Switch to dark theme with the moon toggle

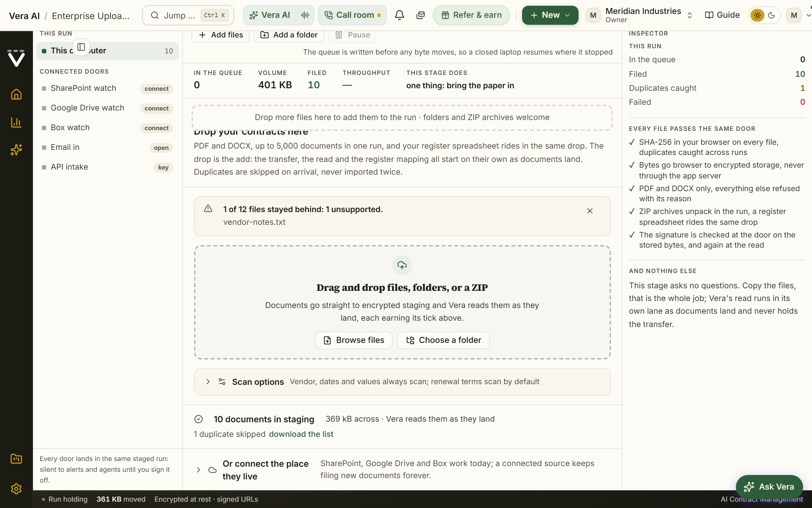tap(771, 15)
